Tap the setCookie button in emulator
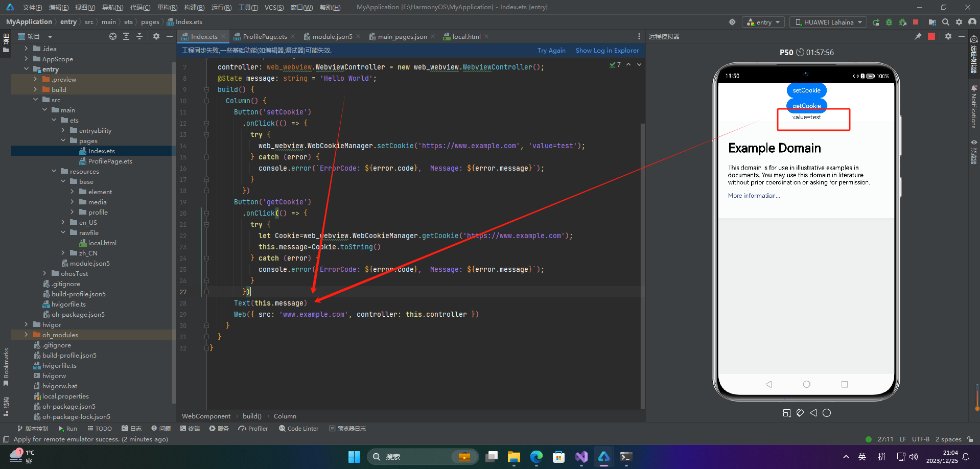 tap(806, 90)
